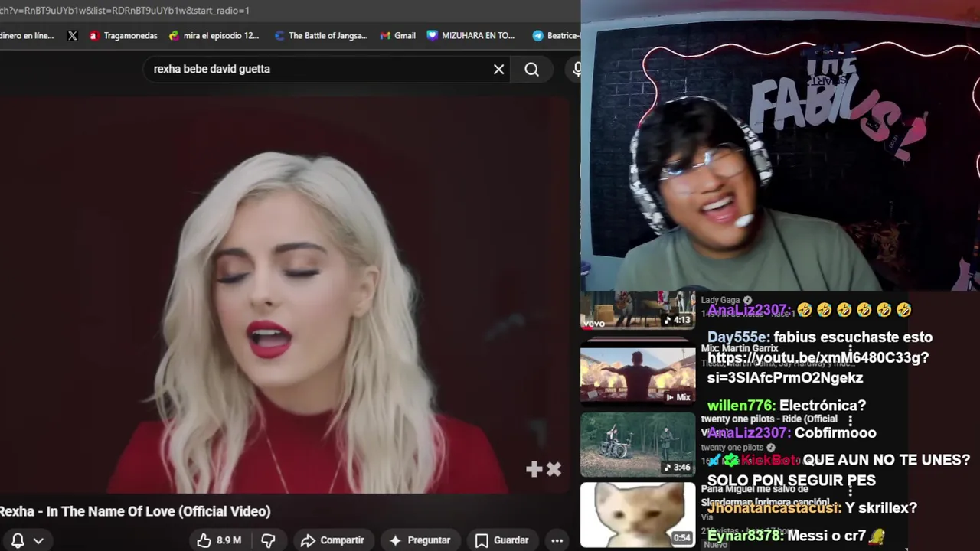The height and width of the screenshot is (551, 980).
Task: Open the Beatrice bookmark with Telegram icon
Action: click(x=556, y=35)
